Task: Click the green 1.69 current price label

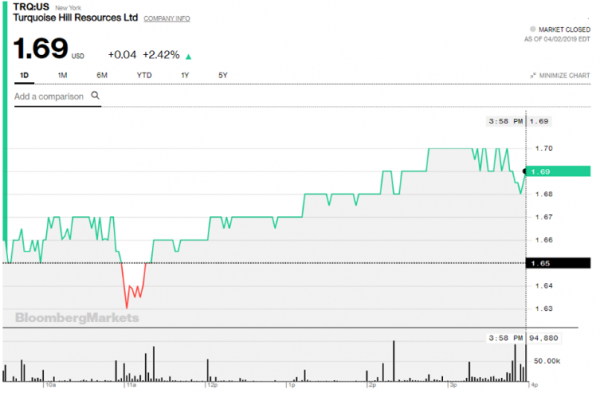Action: (x=558, y=171)
